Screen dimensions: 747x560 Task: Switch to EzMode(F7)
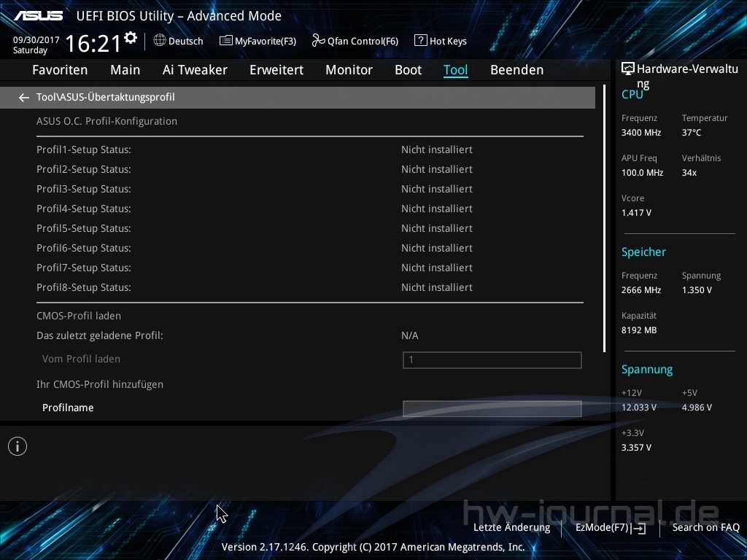coord(602,528)
